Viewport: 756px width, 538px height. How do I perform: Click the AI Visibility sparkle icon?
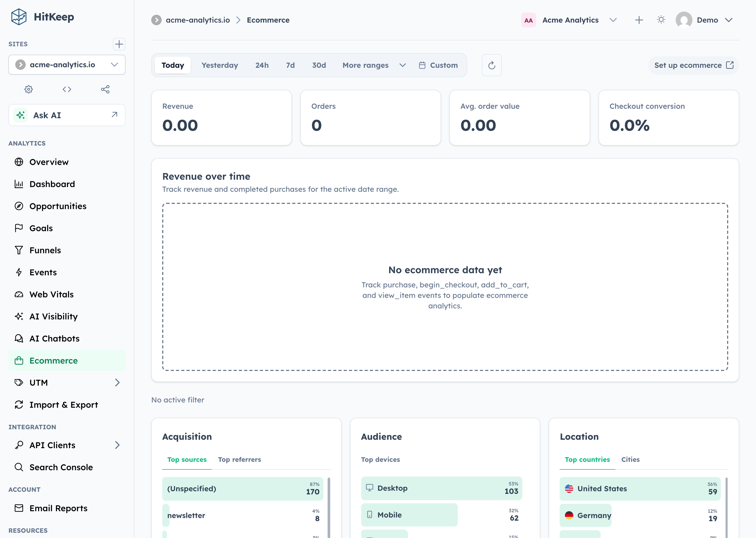[19, 316]
